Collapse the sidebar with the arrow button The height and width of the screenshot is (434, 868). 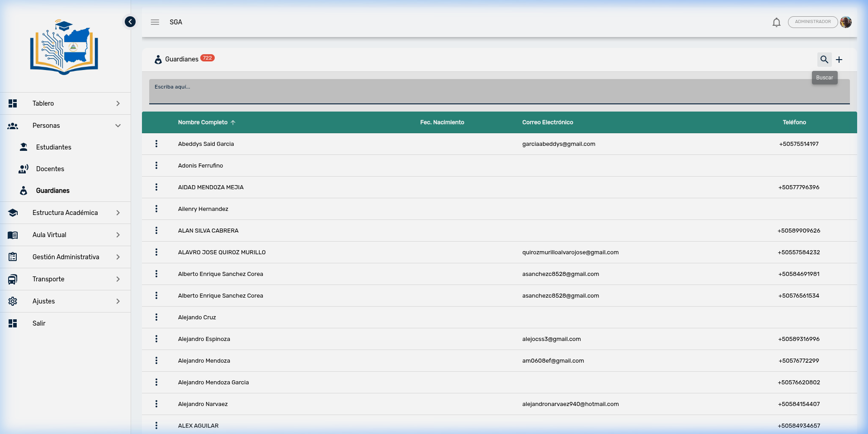(x=130, y=22)
